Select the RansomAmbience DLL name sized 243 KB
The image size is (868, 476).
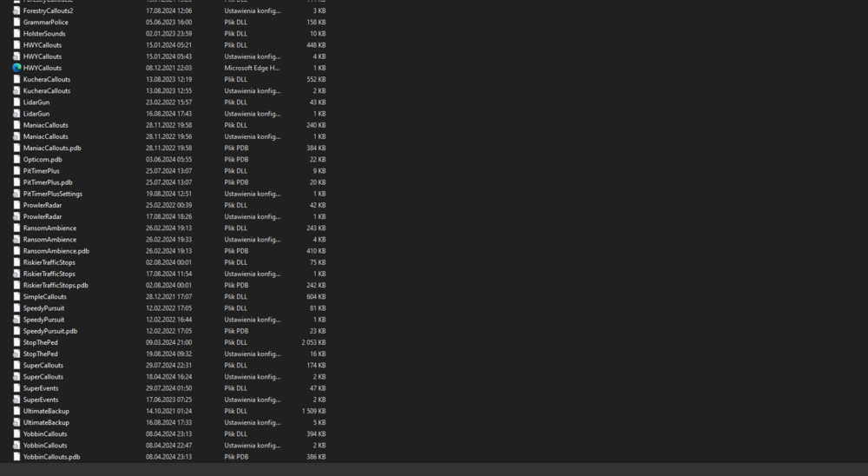[49, 228]
